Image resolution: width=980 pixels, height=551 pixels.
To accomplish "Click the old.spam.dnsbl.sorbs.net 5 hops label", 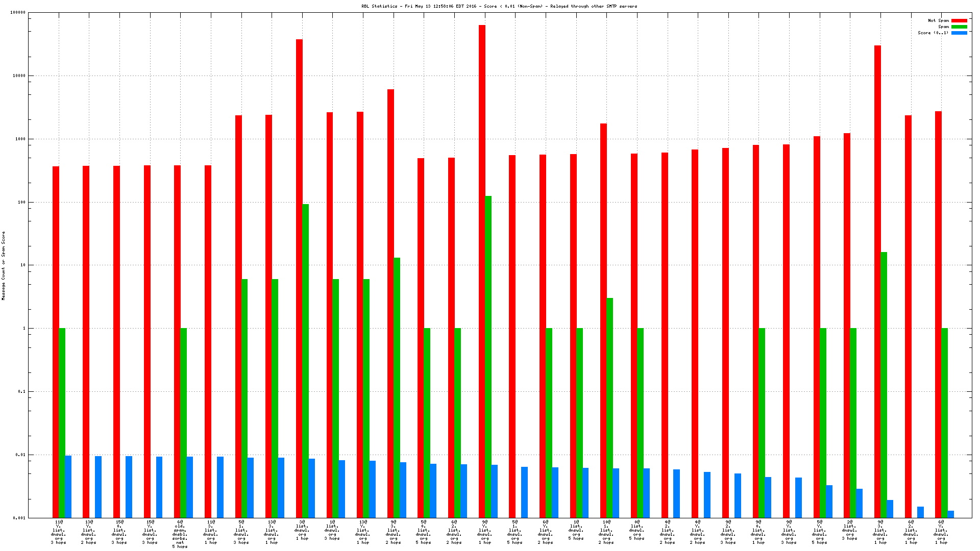I will (x=180, y=534).
